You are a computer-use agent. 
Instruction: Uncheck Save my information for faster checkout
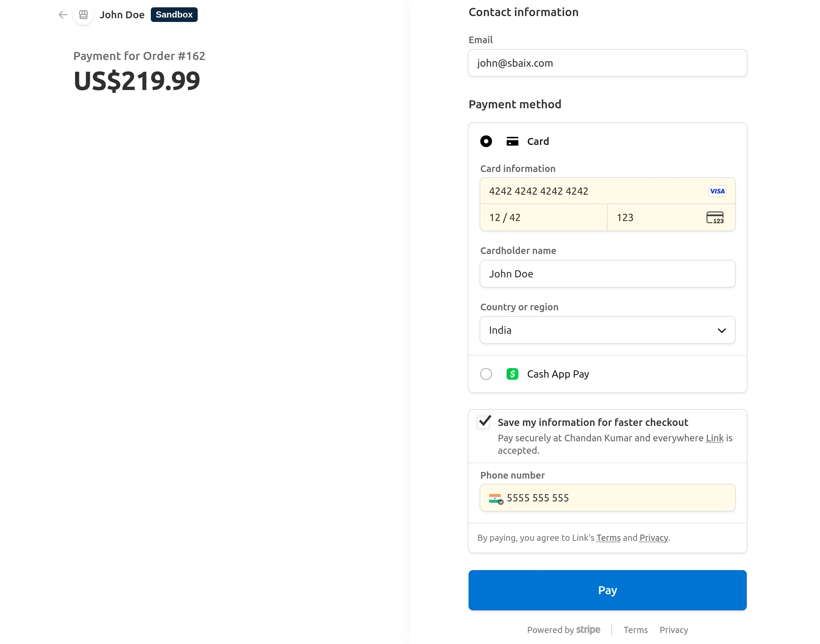pyautogui.click(x=483, y=422)
